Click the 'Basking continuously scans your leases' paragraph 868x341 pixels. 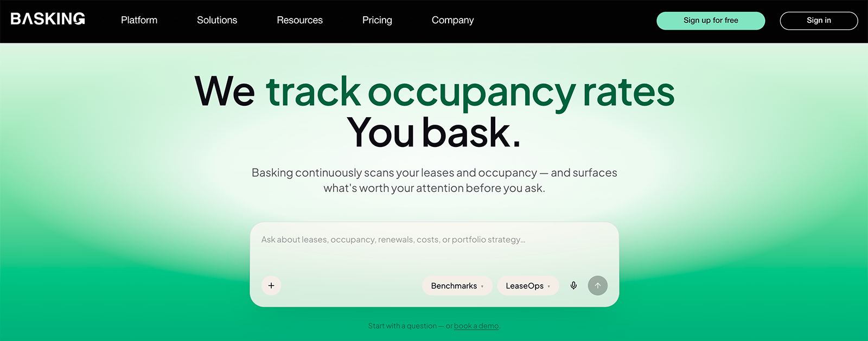[x=434, y=181]
